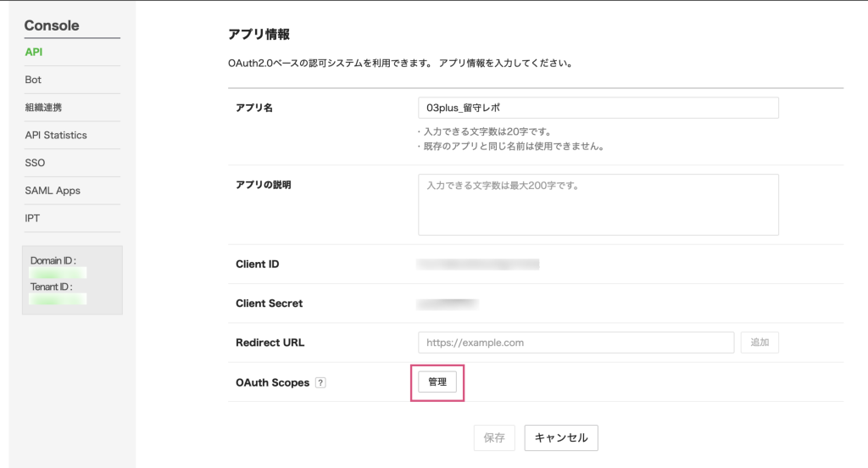The image size is (868, 468).
Task: Click into the アプリの説明 text area
Action: pos(598,204)
